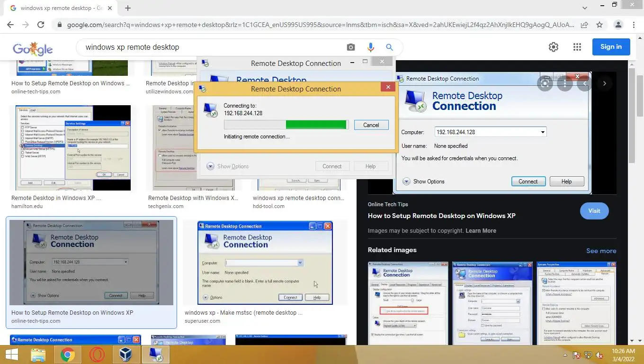Open Action Center flag in tray

[577, 355]
